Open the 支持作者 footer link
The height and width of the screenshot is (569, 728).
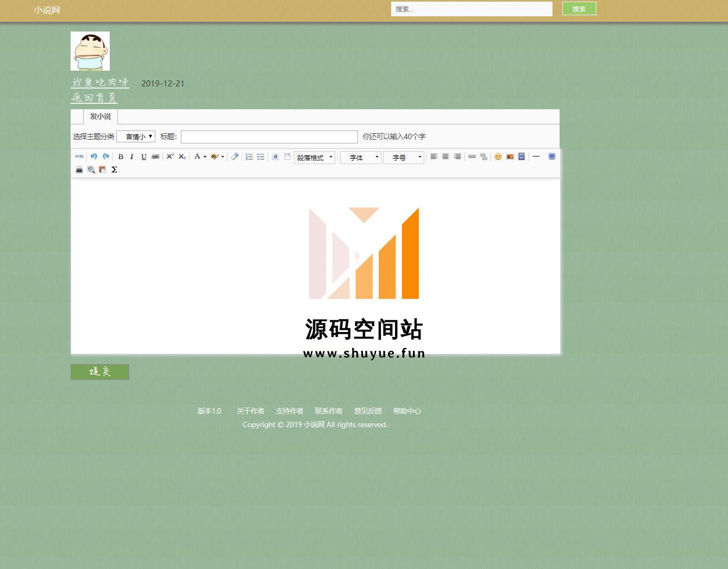[290, 411]
